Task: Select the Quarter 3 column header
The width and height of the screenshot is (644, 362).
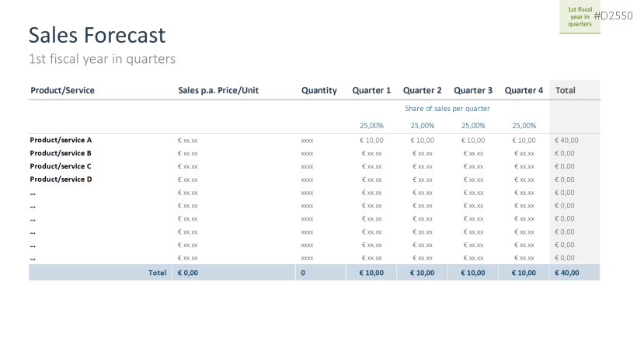Action: pos(473,90)
